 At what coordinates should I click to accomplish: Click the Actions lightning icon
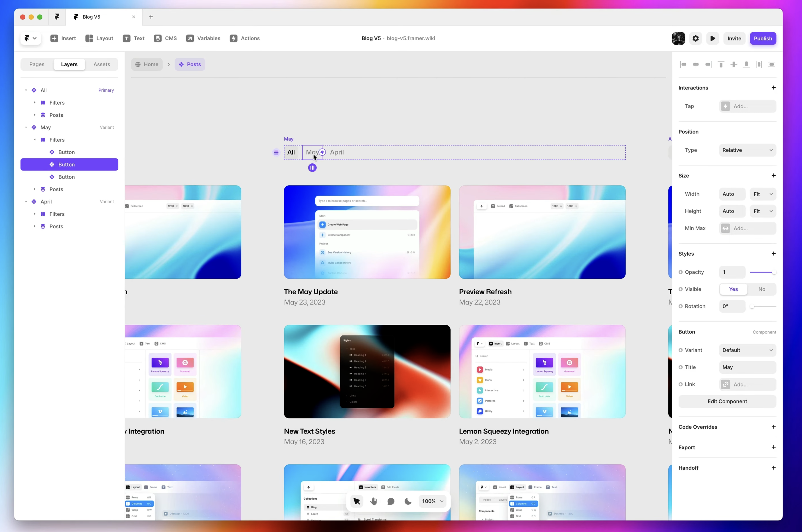pyautogui.click(x=234, y=38)
